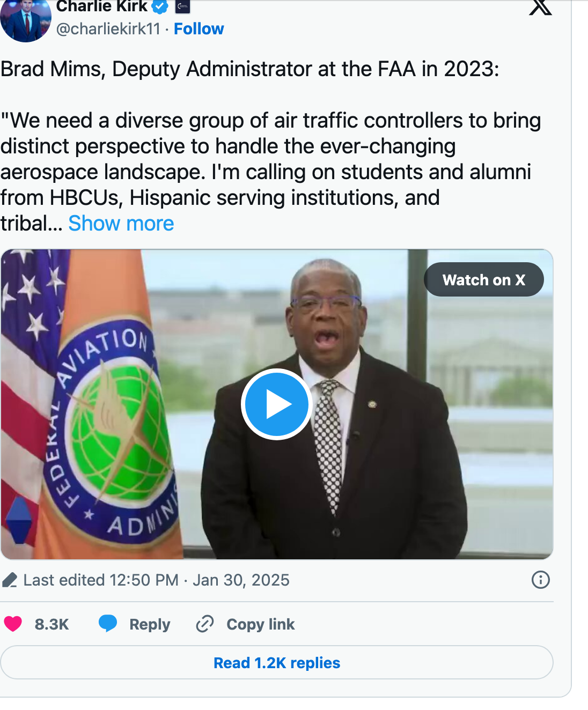Click the heart like icon
Screen dimensions: 588x710
pos(13,624)
